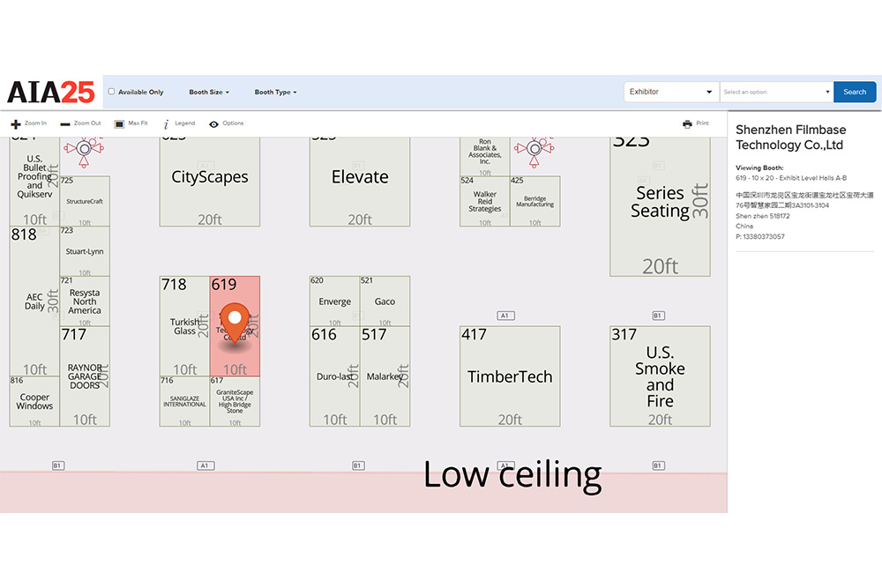Image resolution: width=882 pixels, height=588 pixels.
Task: Click the Options eye icon
Action: tap(213, 124)
